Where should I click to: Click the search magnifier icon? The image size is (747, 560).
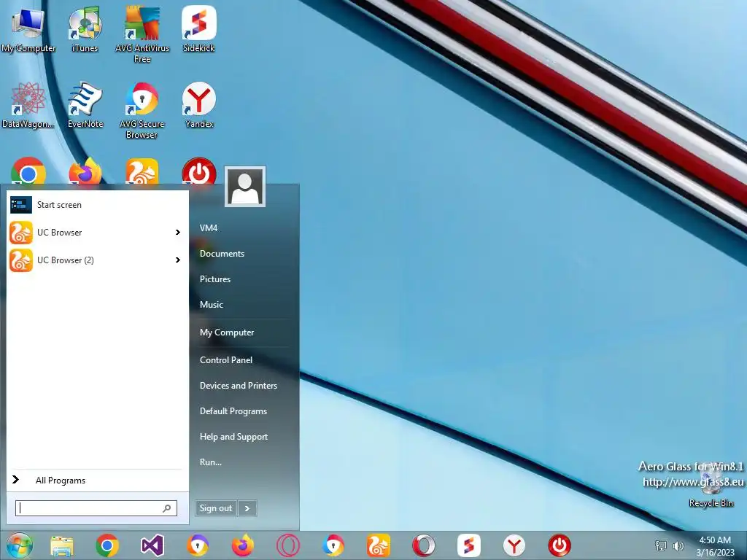(x=167, y=508)
